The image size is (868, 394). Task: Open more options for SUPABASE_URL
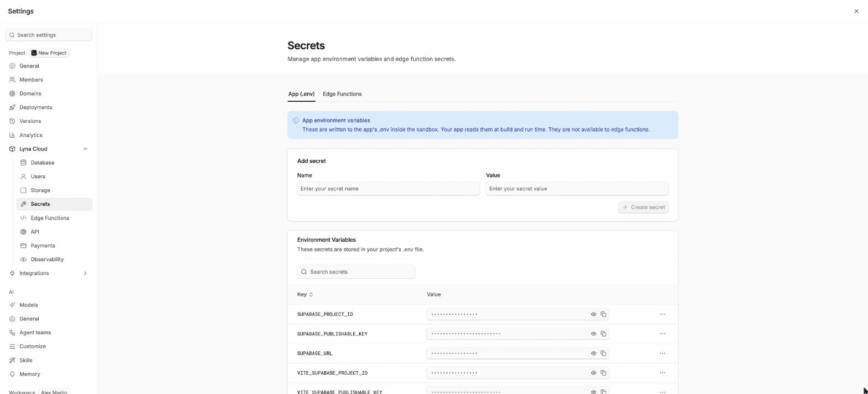pyautogui.click(x=662, y=353)
